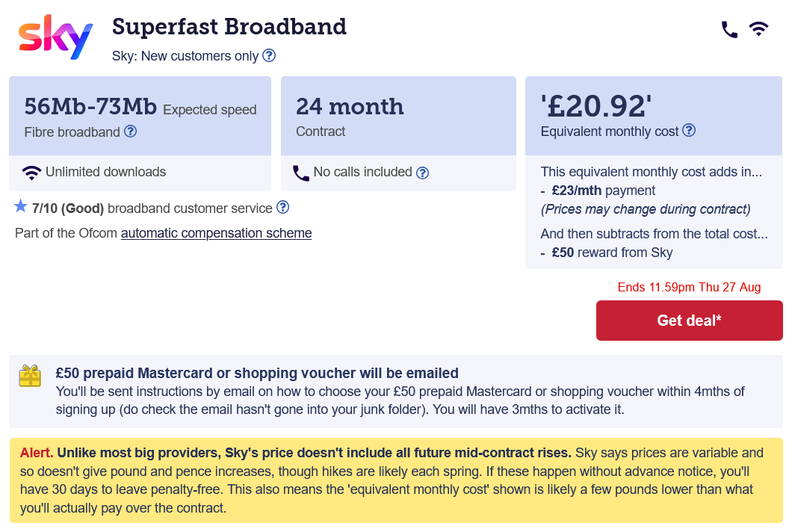The width and height of the screenshot is (792, 532).
Task: Click the £50 prepaid Mastercard heading
Action: coord(257,373)
